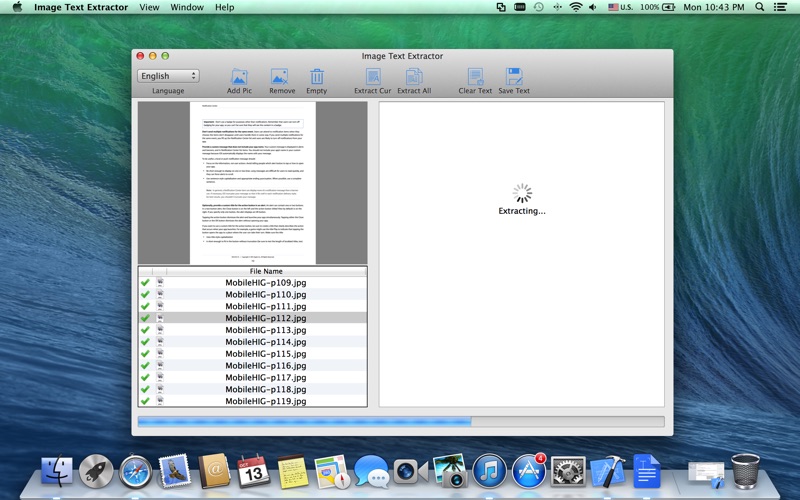Viewport: 800px width, 500px height.
Task: Toggle the green checkmark for MobileHIG-p113.jpg
Action: (x=145, y=330)
